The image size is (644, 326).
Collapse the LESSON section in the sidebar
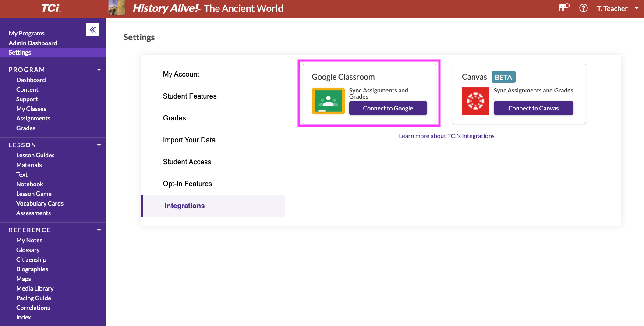tap(99, 145)
